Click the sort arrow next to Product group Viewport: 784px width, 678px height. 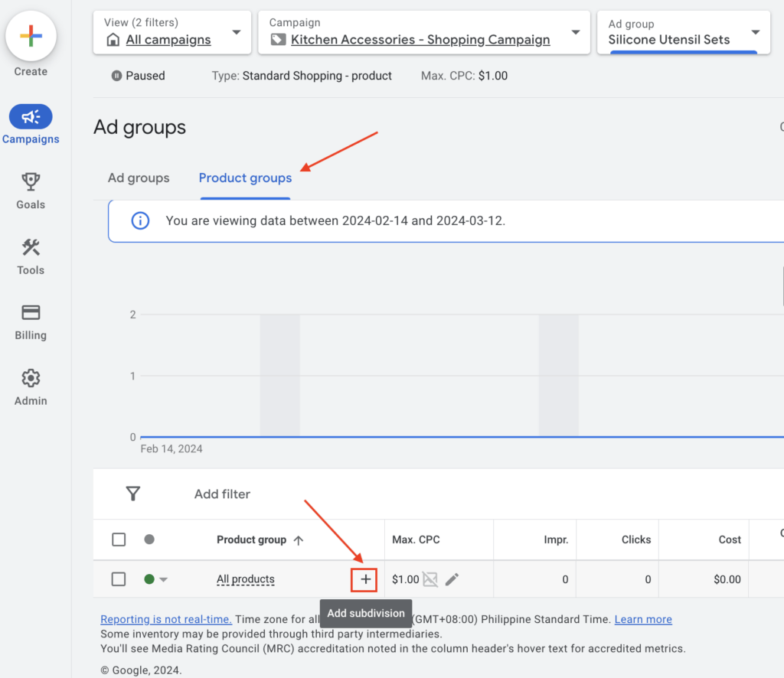[299, 540]
